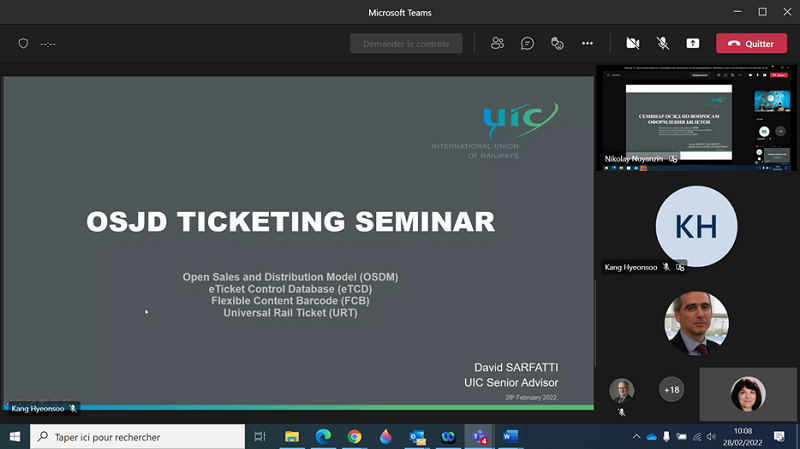Unmute the microphone

point(662,44)
